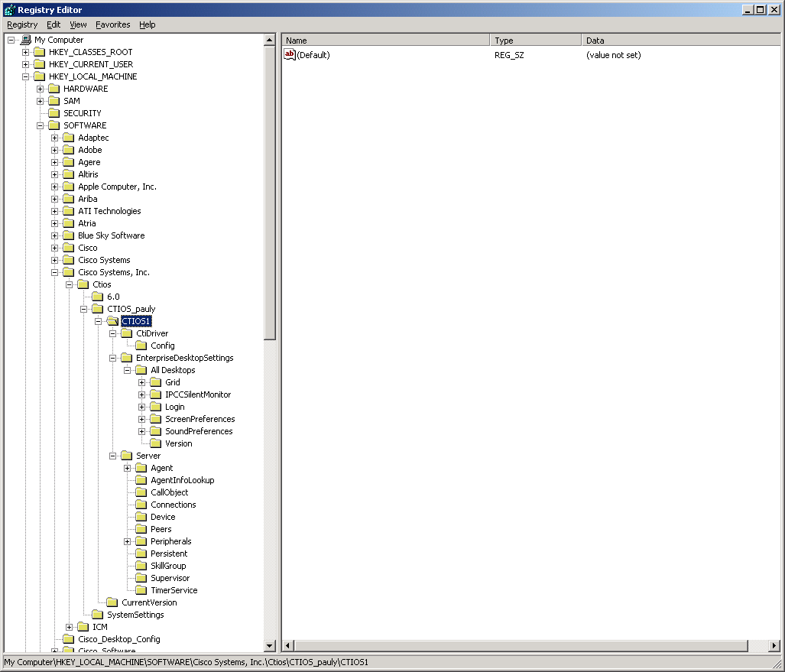Select the AgentInfoLookup key
The height and width of the screenshot is (672, 785).
pos(182,480)
